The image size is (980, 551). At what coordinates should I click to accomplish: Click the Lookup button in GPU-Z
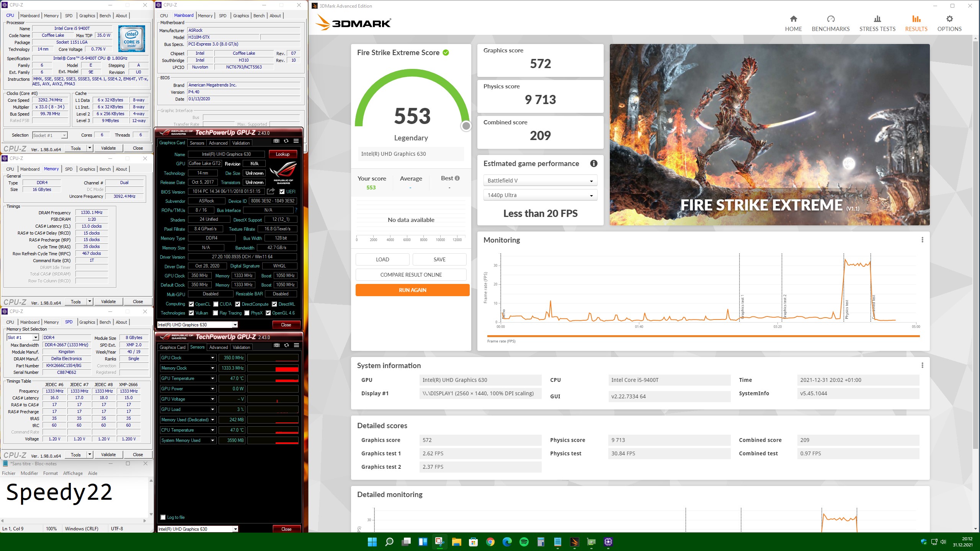[x=283, y=154]
